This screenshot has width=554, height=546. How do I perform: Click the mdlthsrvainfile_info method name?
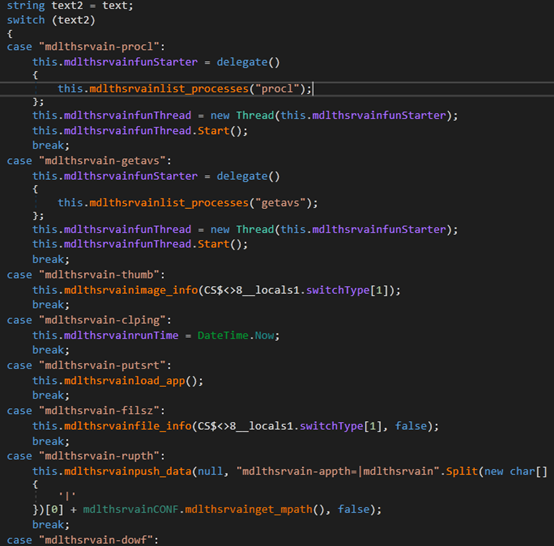(x=128, y=426)
